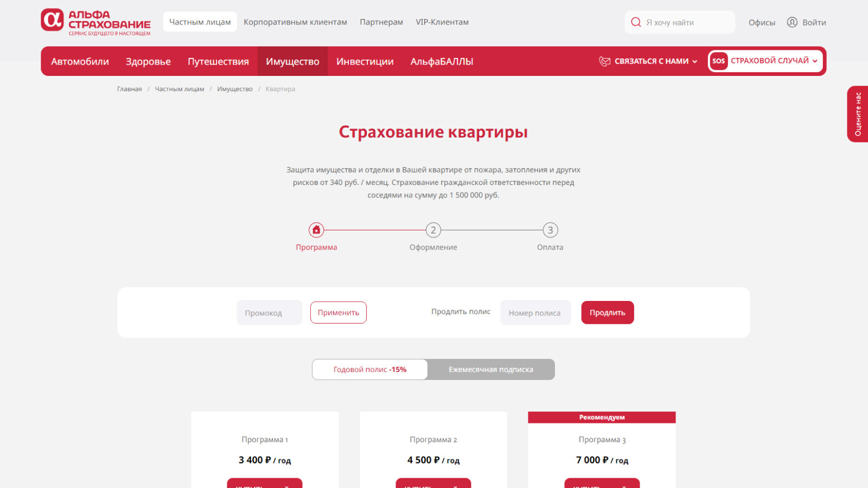The width and height of the screenshot is (868, 488).
Task: Click the Квартира breadcrumb text
Action: point(280,89)
